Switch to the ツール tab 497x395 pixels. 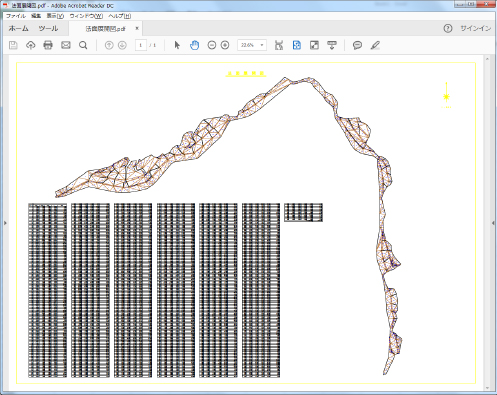tap(48, 28)
